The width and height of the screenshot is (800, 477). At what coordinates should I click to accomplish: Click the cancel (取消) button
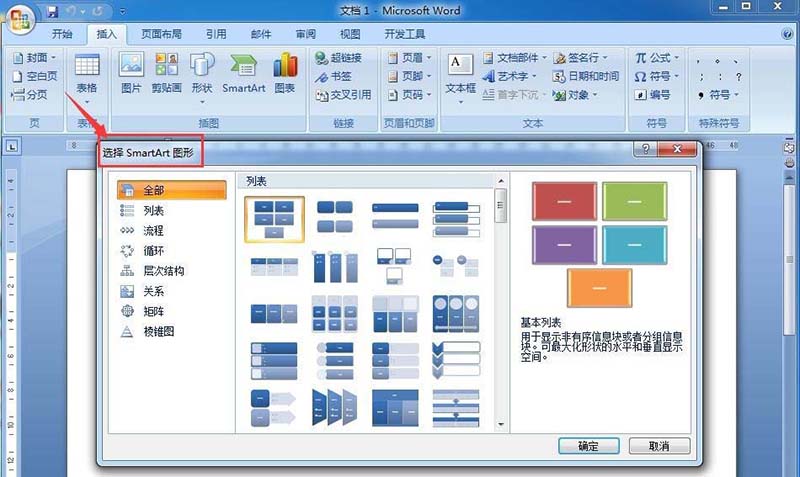pos(659,446)
